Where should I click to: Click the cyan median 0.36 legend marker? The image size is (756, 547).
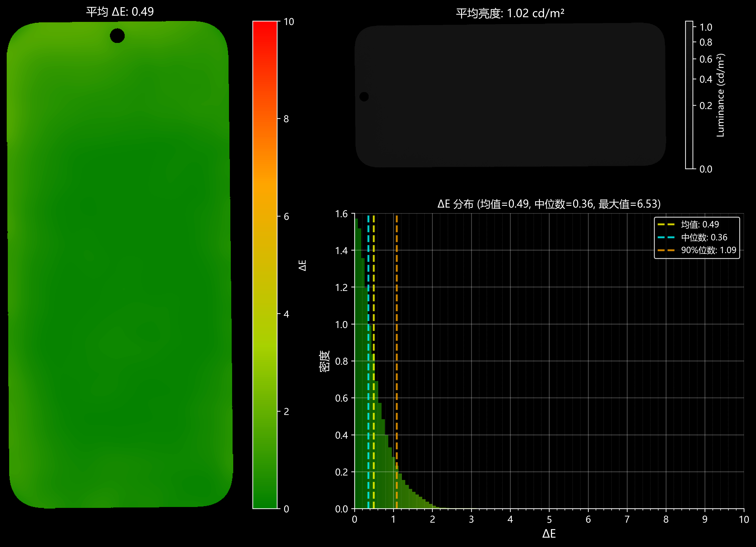point(666,237)
